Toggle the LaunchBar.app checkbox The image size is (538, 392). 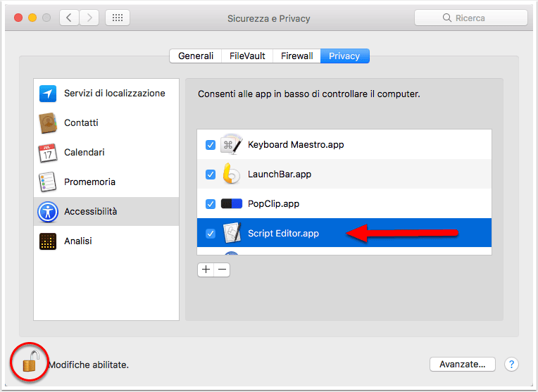coord(211,175)
